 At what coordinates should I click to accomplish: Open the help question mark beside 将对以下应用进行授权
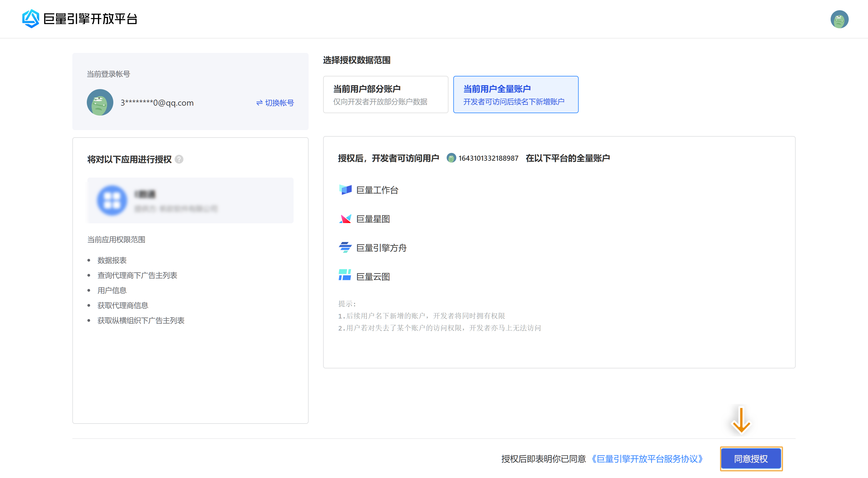(x=180, y=160)
